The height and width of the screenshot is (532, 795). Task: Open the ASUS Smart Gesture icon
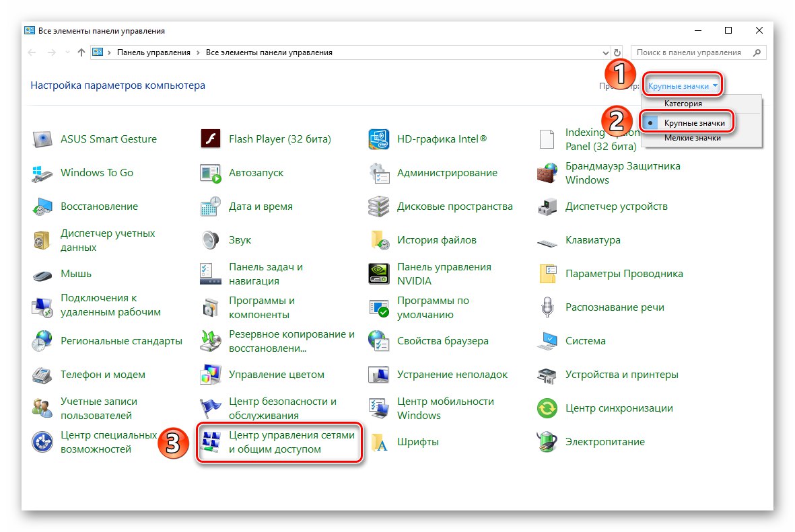(42, 139)
